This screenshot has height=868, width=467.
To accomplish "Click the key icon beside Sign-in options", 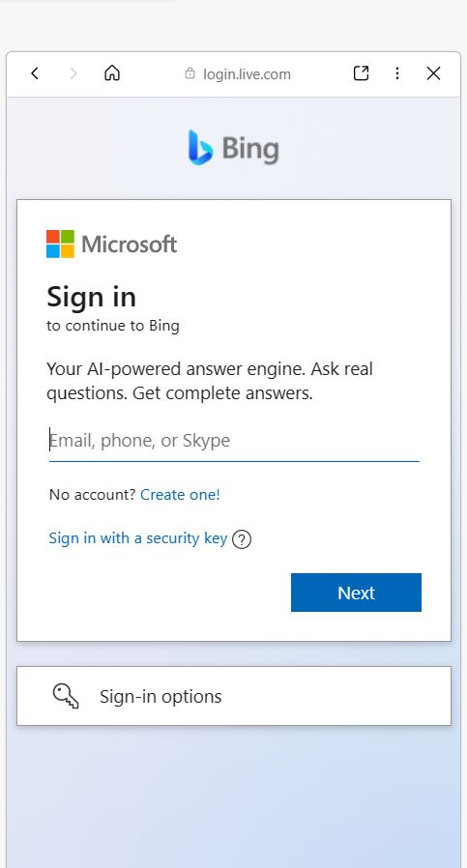I will (66, 696).
